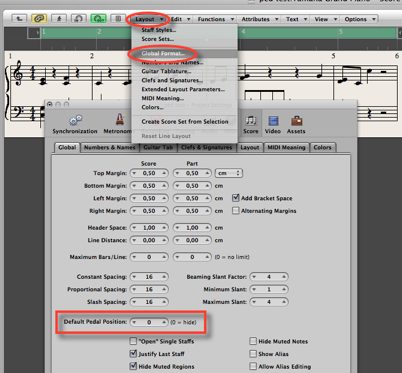Enable Hide Muted Notes checkbox

coord(253,341)
